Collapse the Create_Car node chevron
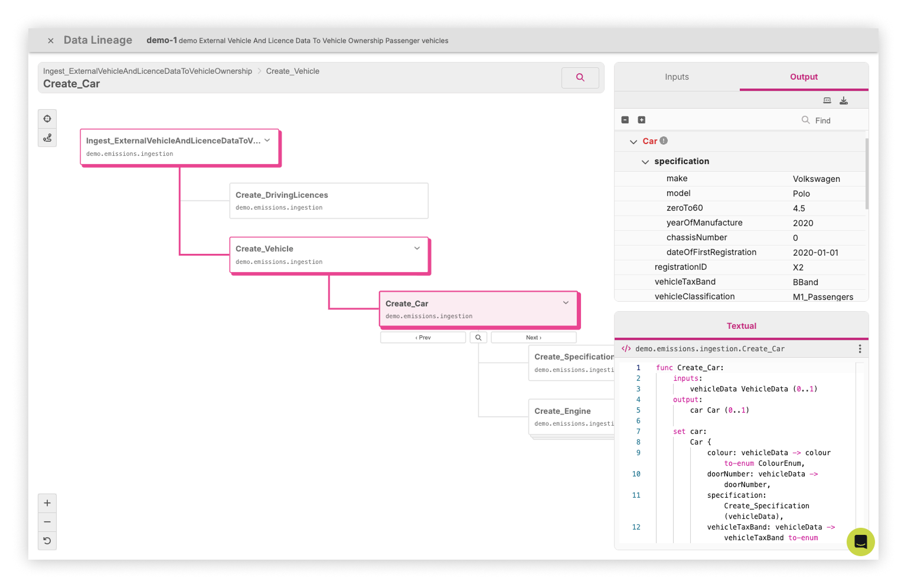Viewport: 924px width, 588px height. coord(566,302)
